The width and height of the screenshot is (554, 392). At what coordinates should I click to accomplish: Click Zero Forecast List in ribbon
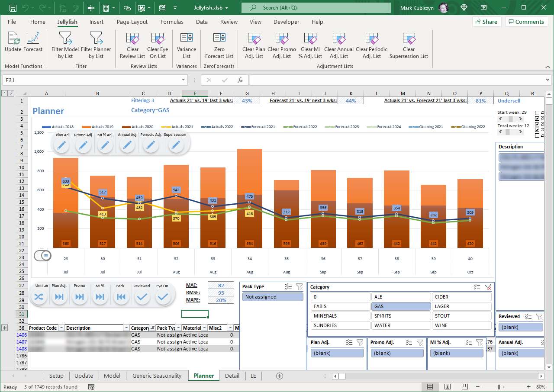(219, 45)
